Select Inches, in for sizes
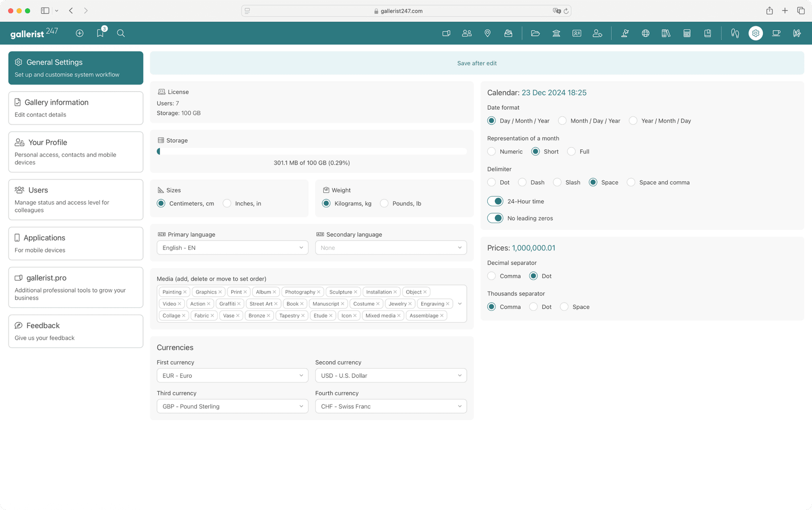The height and width of the screenshot is (510, 812). pyautogui.click(x=227, y=203)
